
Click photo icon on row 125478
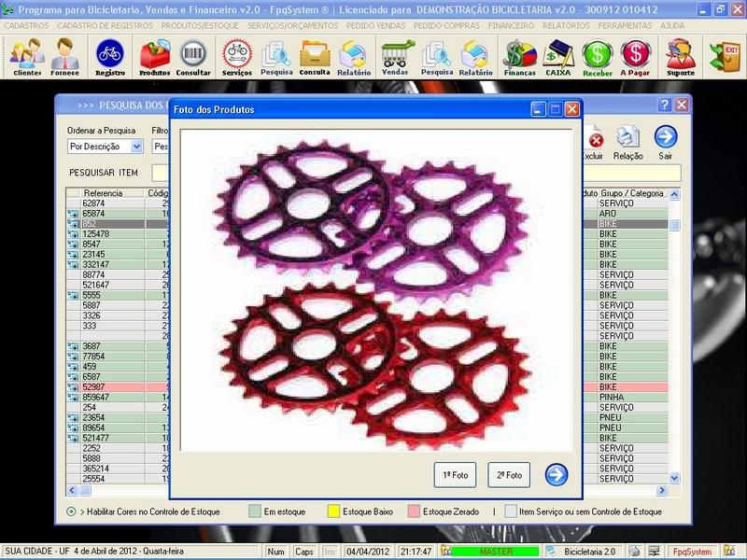(x=73, y=234)
